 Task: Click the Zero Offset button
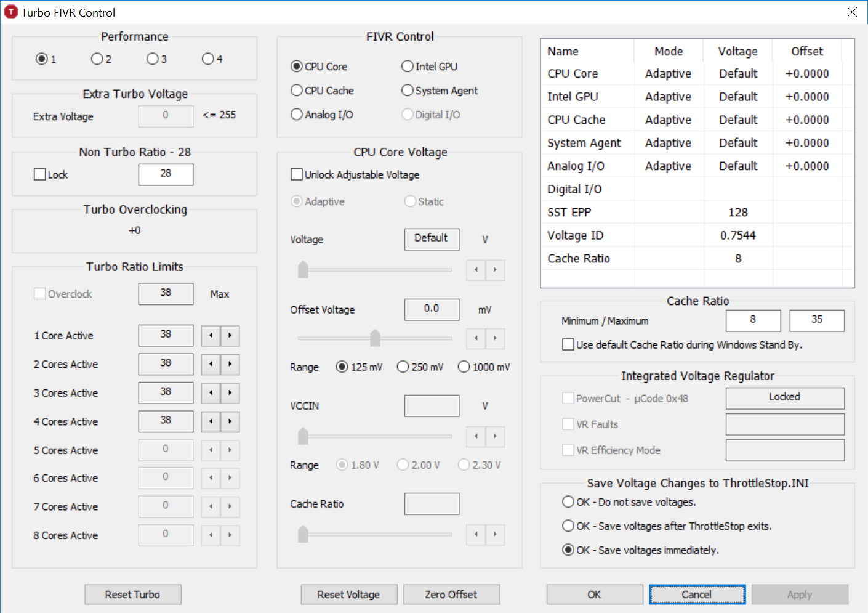point(451,595)
